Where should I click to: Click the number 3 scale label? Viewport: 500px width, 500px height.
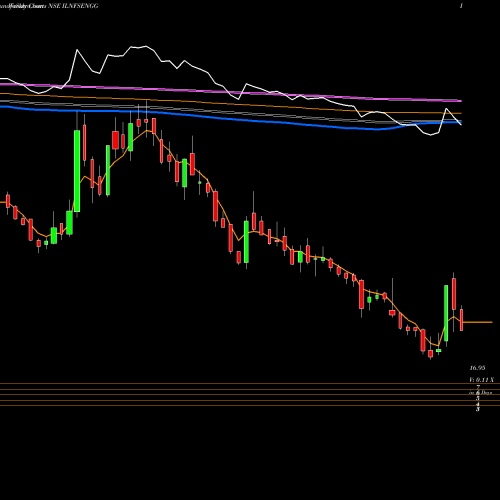pos(478,409)
